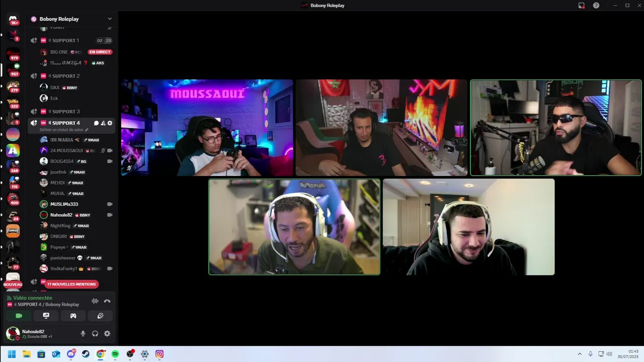
Task: Open the server with 951 badge
Action: coord(13,69)
